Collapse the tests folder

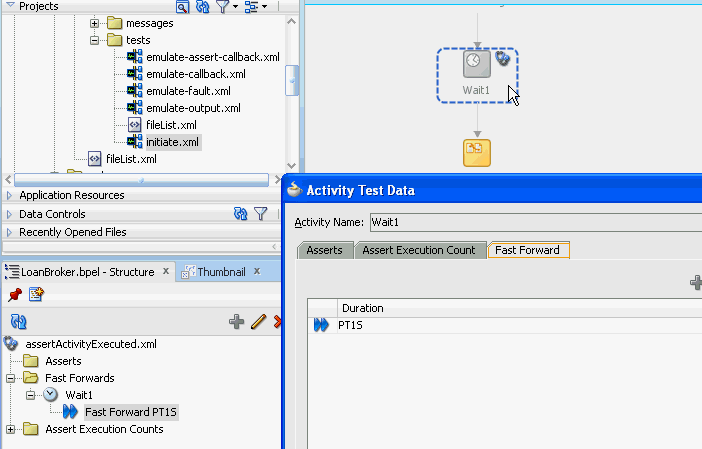pyautogui.click(x=94, y=40)
